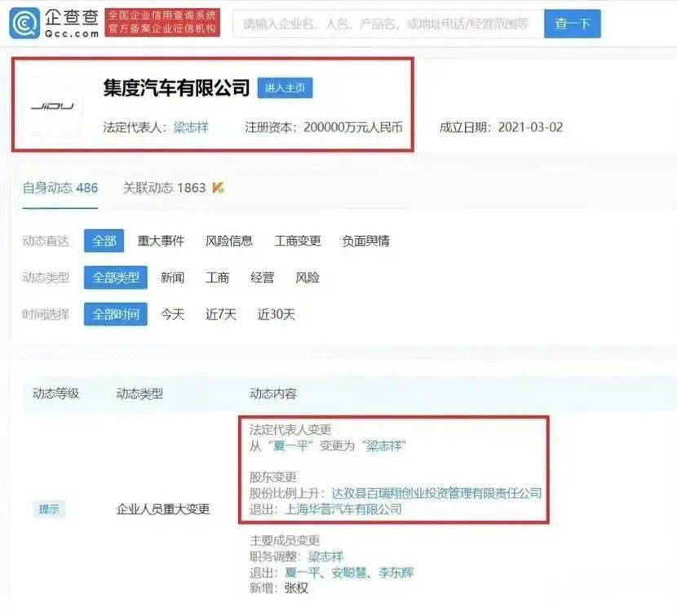The image size is (677, 616).
Task: Click the 企业人员重大变更 type text
Action: [163, 509]
